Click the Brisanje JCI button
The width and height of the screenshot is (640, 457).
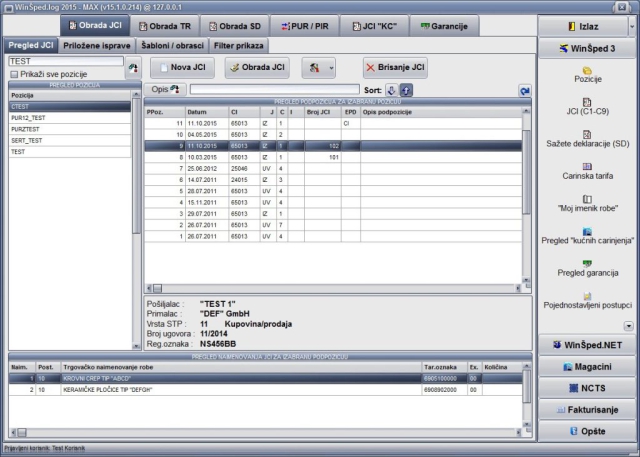[394, 68]
